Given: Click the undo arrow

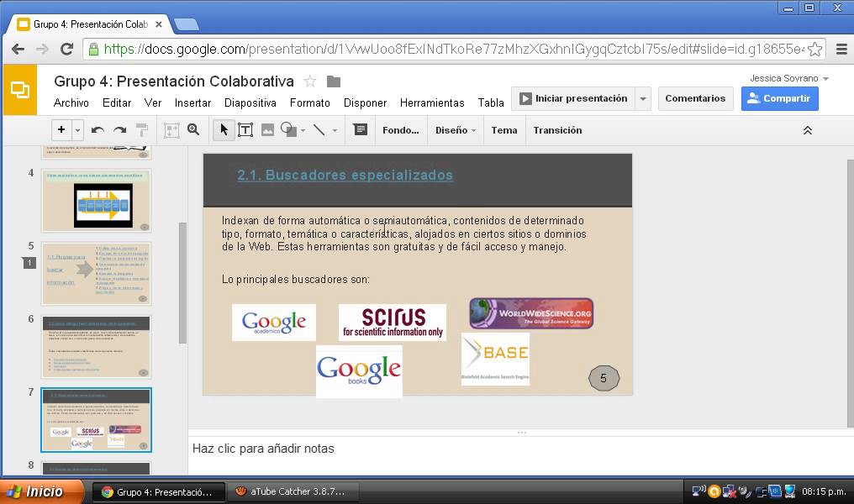Looking at the screenshot, I should click(x=98, y=130).
